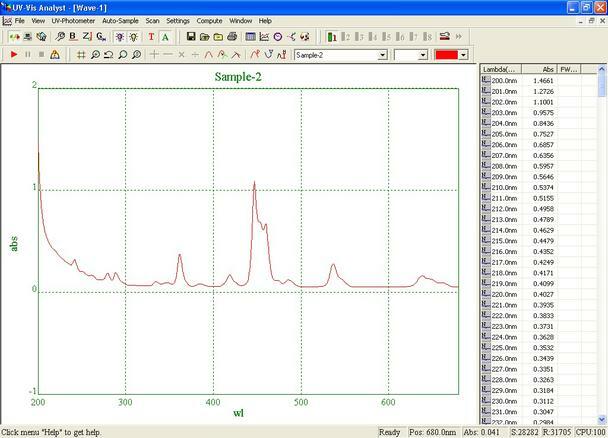Click the zoom in magnifier after grid icon

point(95,55)
